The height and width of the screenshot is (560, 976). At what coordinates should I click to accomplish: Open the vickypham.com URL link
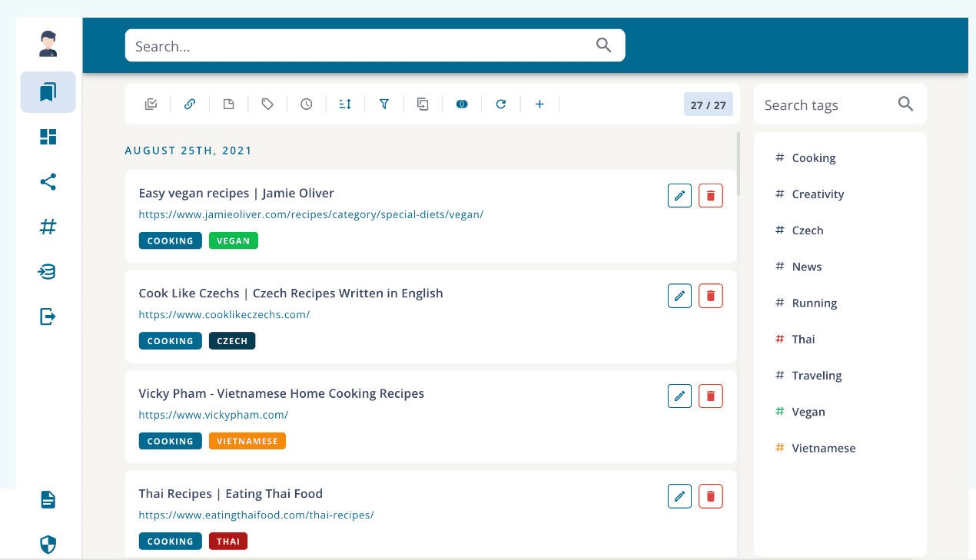214,415
